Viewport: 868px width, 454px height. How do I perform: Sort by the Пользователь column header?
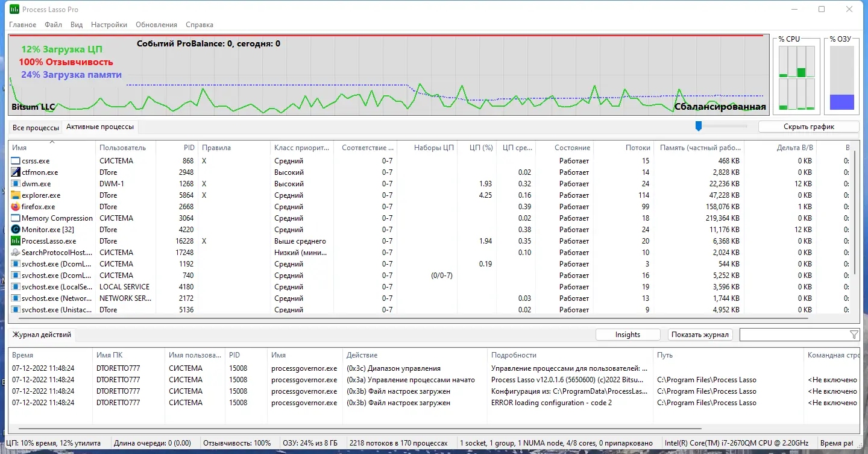(126, 148)
